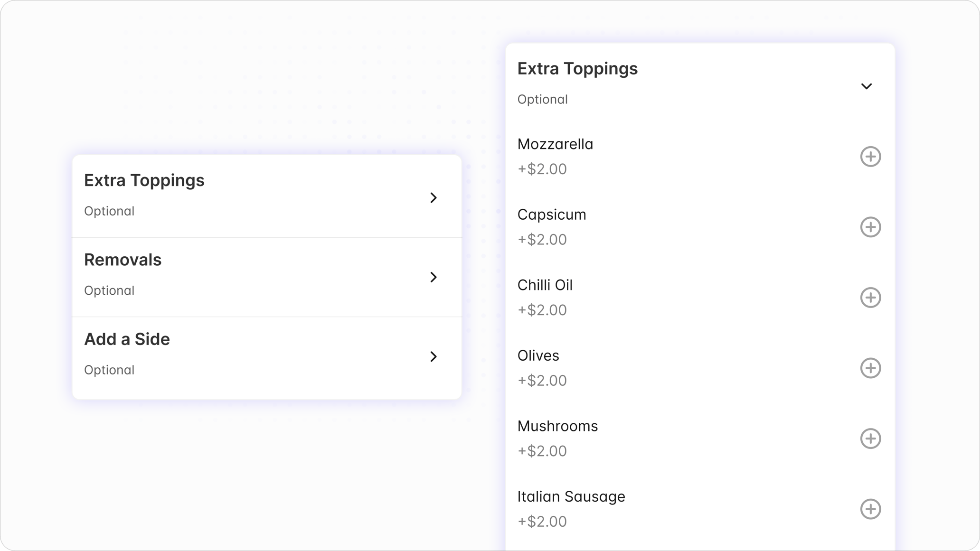Collapse Extra Toppings with down chevron
This screenshot has width=980, height=551.
coord(866,86)
